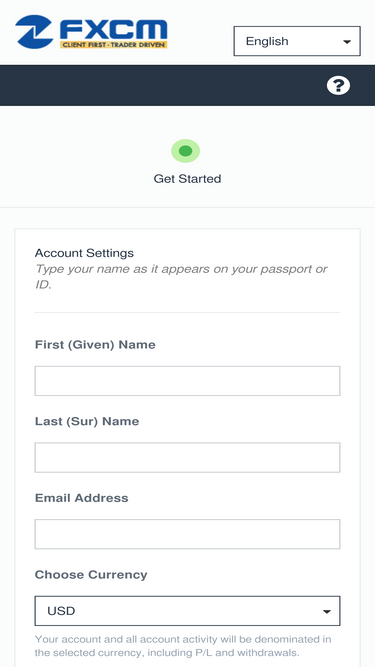Click the First (Given) Name label

(x=95, y=345)
